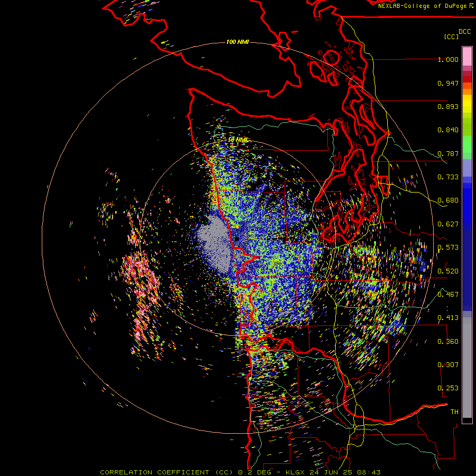The width and height of the screenshot is (476, 476).
Task: Click the gray low-value color bar segment
Action: click(x=467, y=368)
